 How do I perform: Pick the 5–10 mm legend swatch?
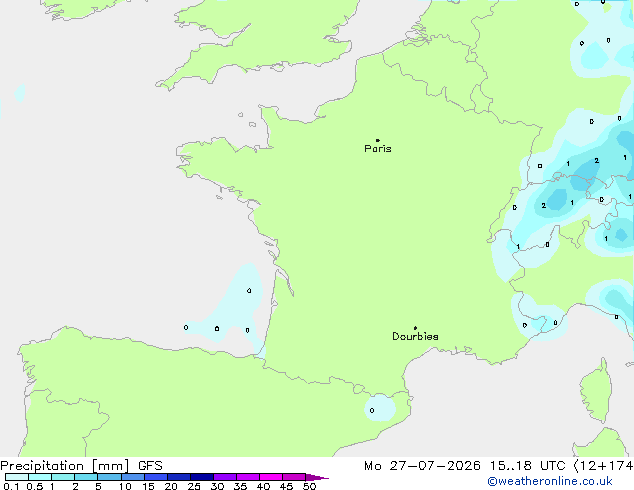click(109, 477)
